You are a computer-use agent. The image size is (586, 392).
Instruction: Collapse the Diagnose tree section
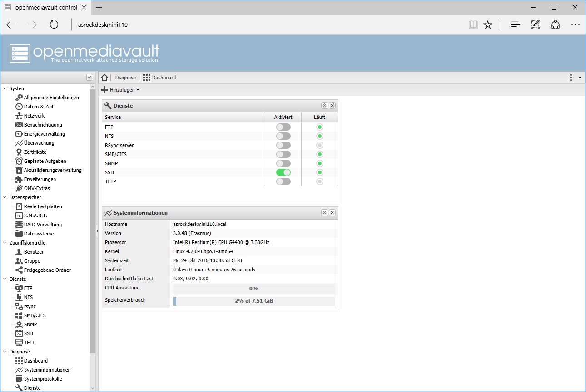(5, 352)
